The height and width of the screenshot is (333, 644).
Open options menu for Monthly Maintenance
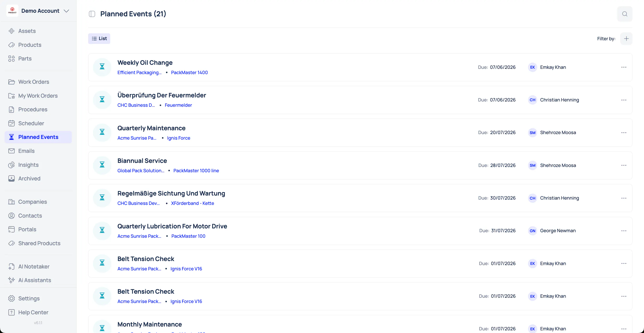tap(624, 329)
